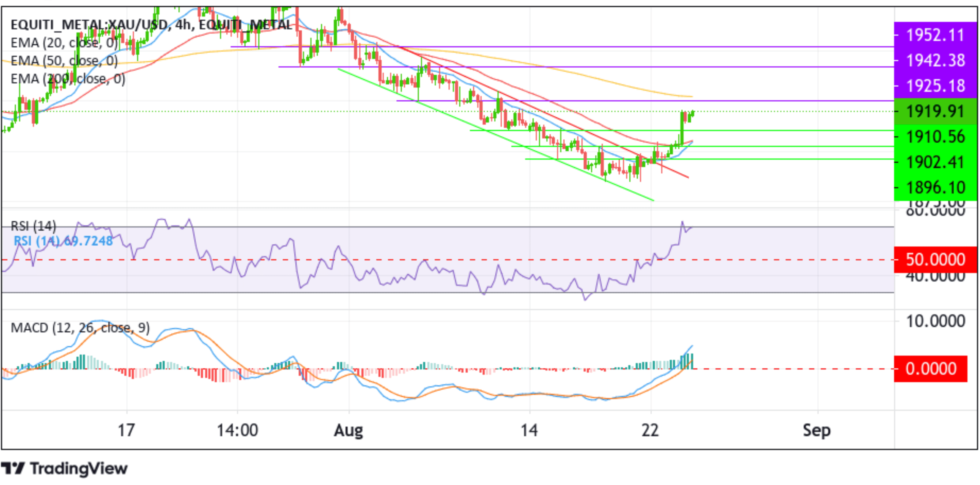Click the EMA (50, close, 0) legend
Image resolution: width=980 pixels, height=485 pixels.
(x=64, y=61)
